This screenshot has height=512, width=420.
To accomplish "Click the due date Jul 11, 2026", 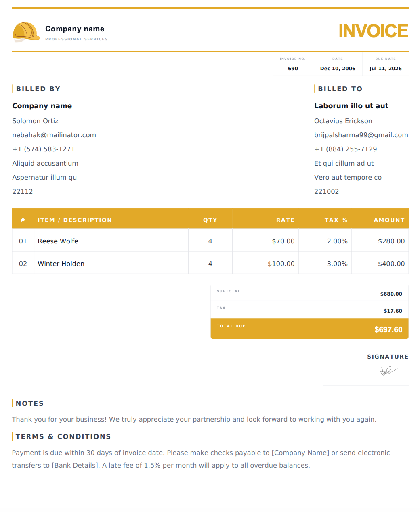I will pyautogui.click(x=385, y=69).
